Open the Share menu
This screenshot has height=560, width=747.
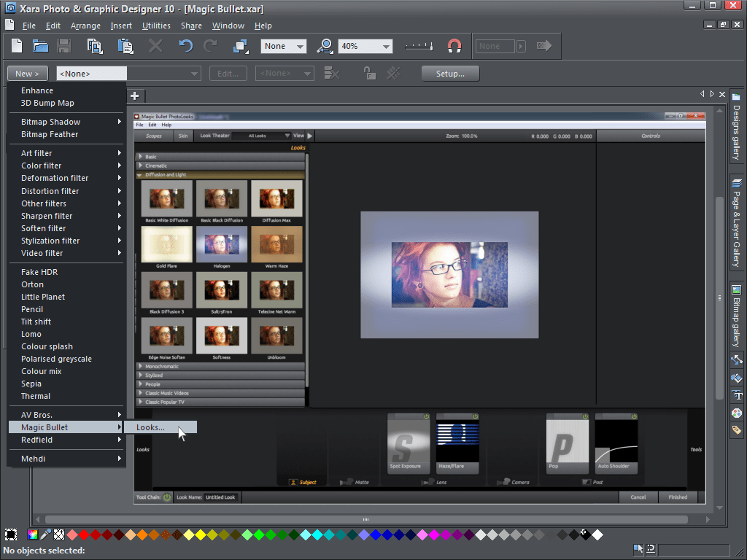pos(191,26)
